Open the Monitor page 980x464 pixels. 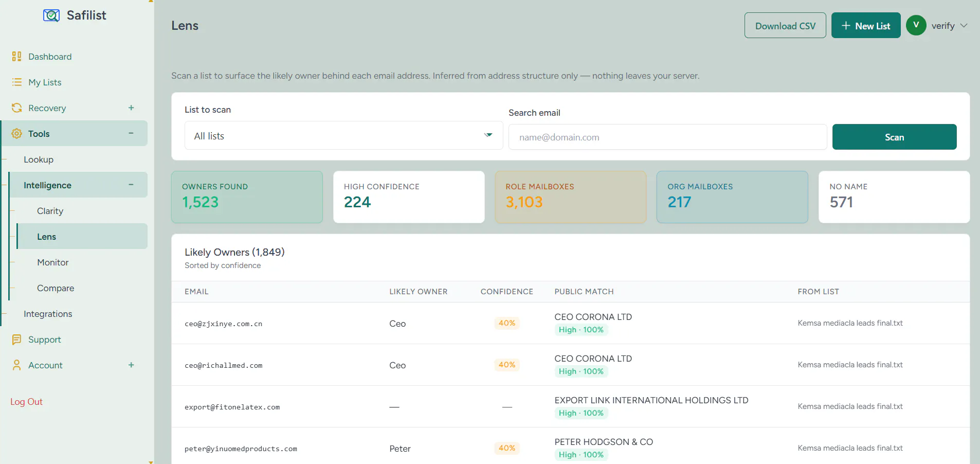(x=52, y=262)
